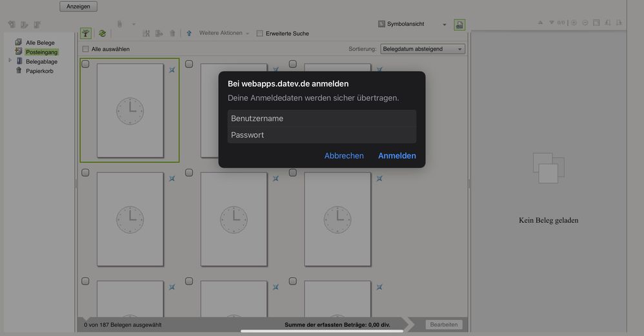Open the Weitere Aktionen dropdown

coord(225,33)
